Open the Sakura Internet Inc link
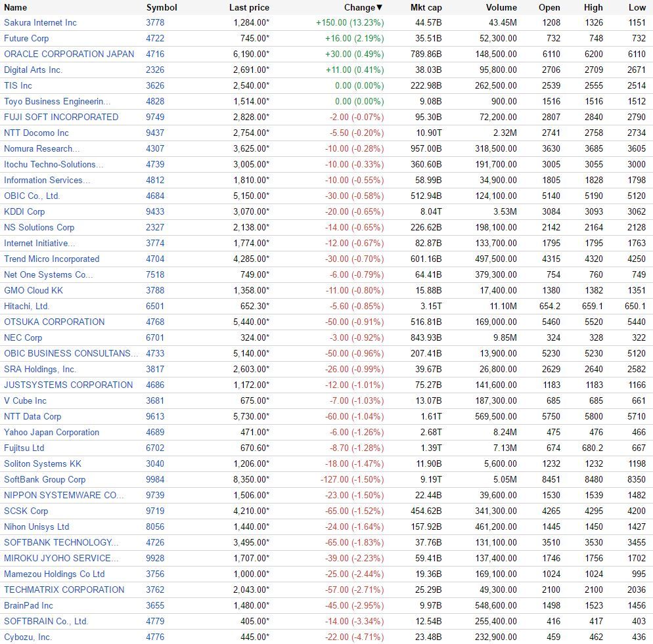 (40, 22)
